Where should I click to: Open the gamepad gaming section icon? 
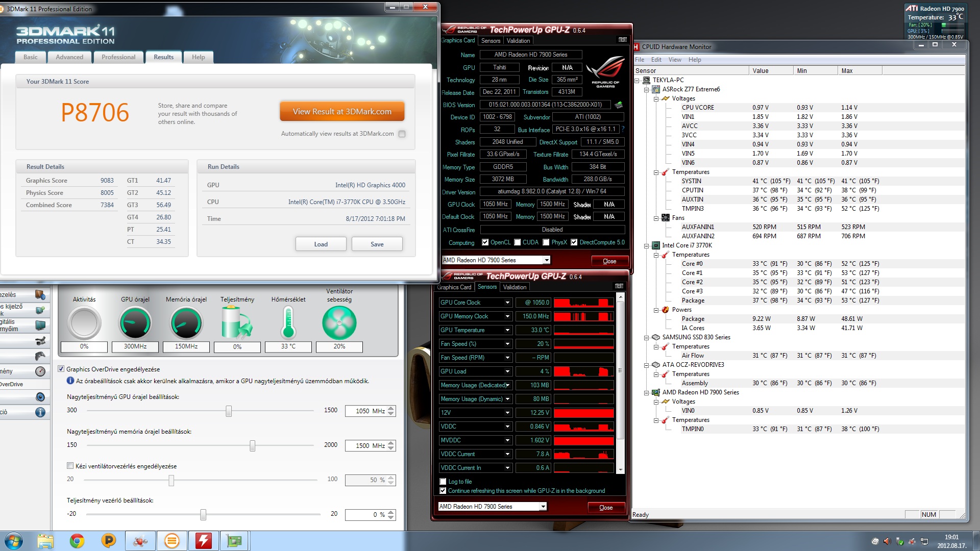pos(40,356)
